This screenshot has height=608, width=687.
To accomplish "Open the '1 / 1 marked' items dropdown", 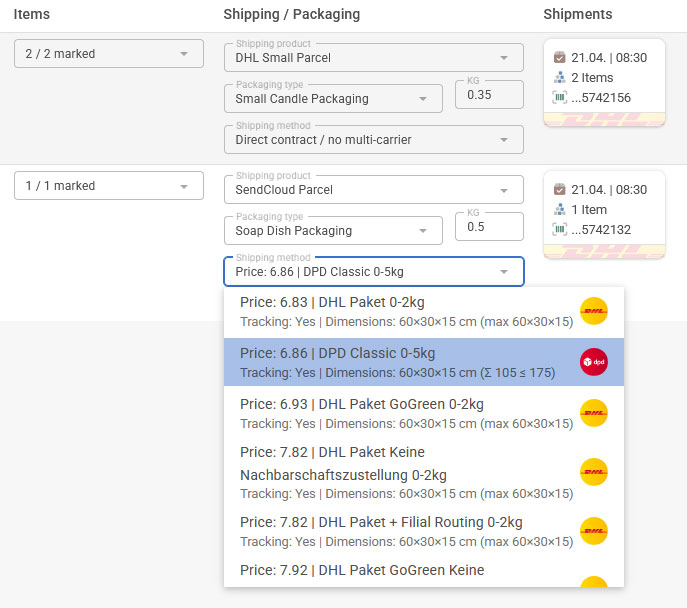I will (x=109, y=186).
